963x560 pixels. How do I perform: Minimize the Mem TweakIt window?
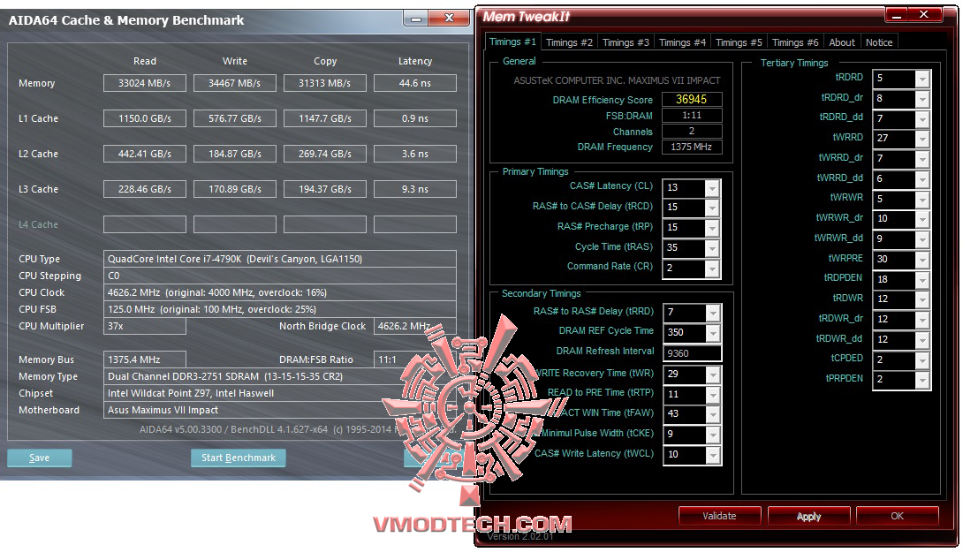click(896, 15)
